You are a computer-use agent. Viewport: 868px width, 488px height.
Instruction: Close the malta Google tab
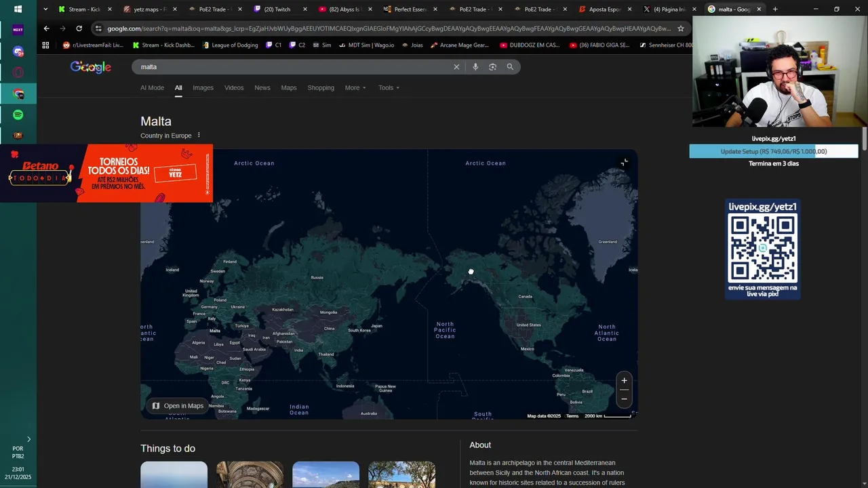coord(759,9)
